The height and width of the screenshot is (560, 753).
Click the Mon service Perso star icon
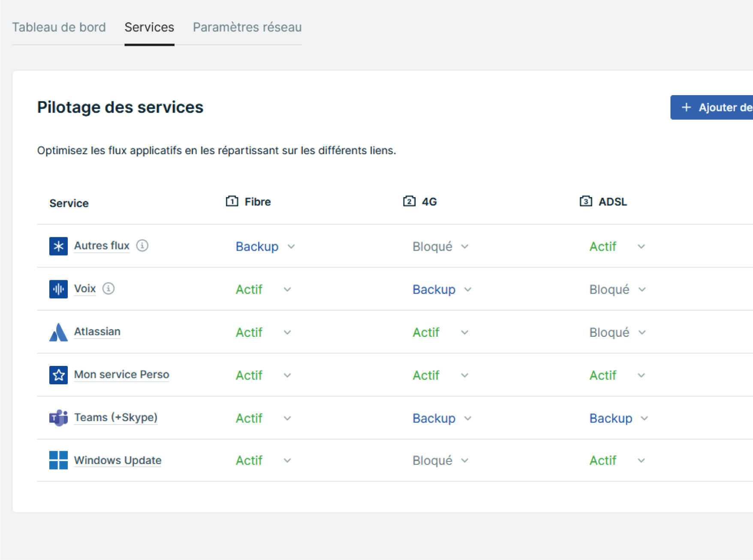pos(58,375)
